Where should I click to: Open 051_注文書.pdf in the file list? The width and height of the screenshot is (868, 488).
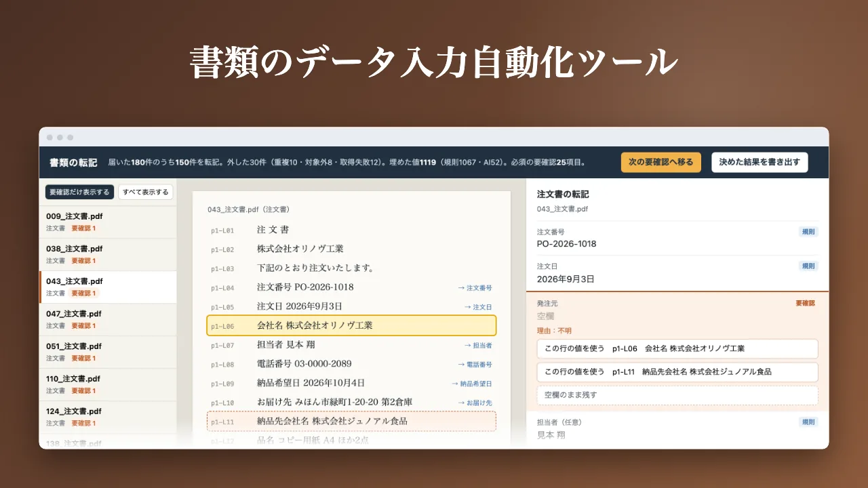click(108, 352)
